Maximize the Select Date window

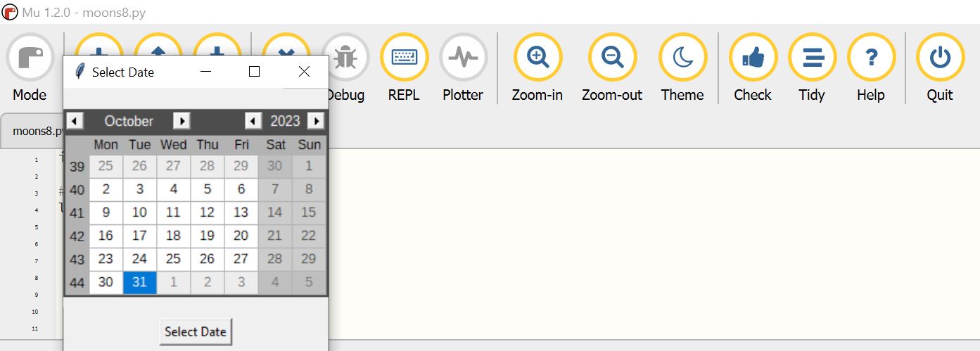click(255, 72)
